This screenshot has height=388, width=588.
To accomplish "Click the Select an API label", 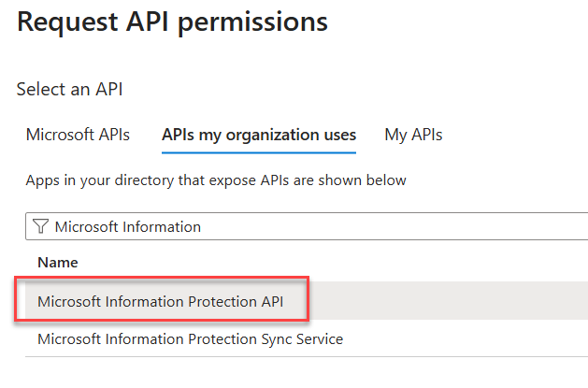I will (x=70, y=90).
